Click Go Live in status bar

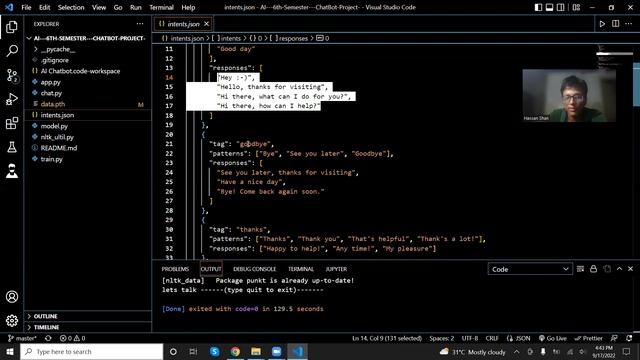pyautogui.click(x=552, y=338)
